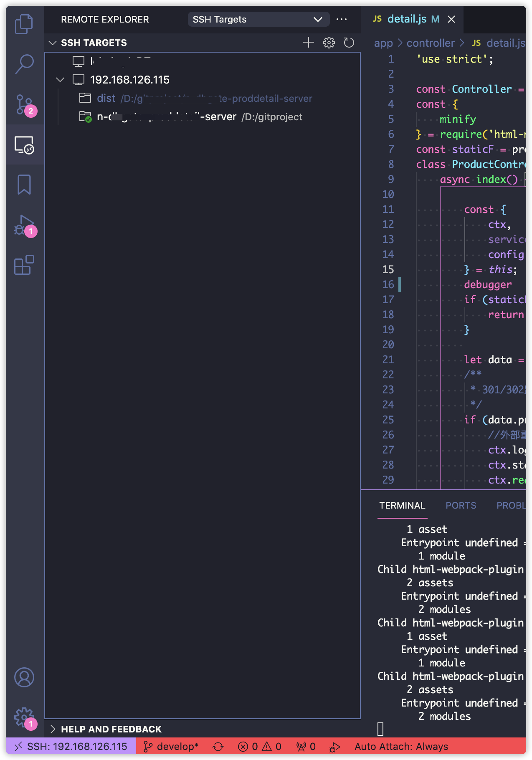Click the REMOTE EXPLORER title
Screen dimensions: 532x760
pyautogui.click(x=105, y=19)
